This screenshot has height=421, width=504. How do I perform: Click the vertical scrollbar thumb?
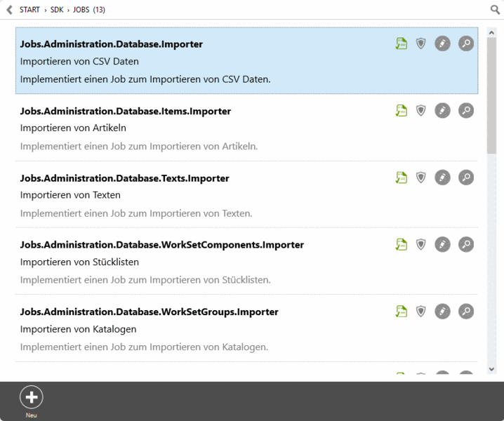491,95
